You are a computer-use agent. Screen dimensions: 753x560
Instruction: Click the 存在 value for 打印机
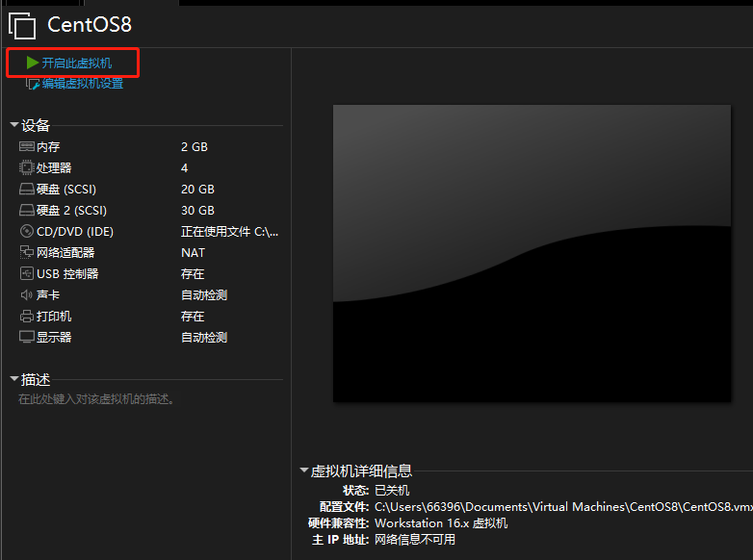(x=193, y=317)
